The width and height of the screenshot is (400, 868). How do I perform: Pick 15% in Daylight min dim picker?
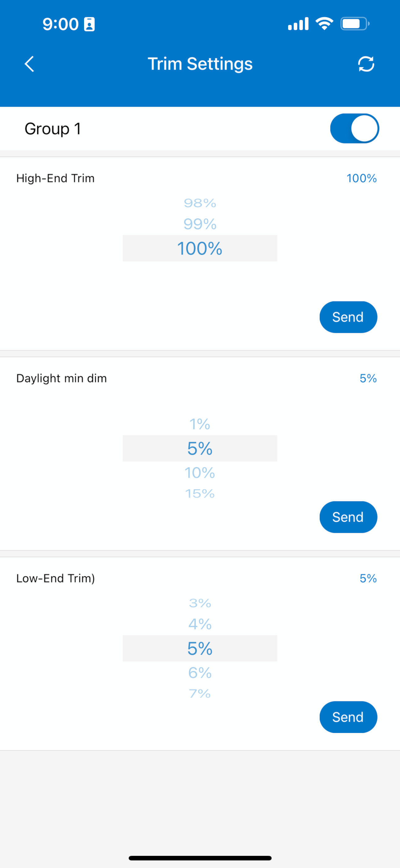200,494
